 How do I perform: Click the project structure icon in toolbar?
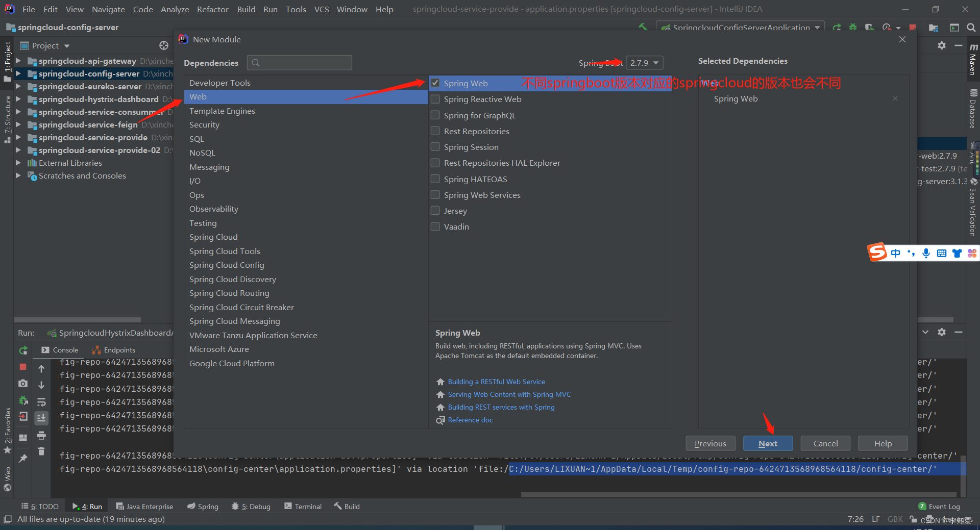pos(934,28)
